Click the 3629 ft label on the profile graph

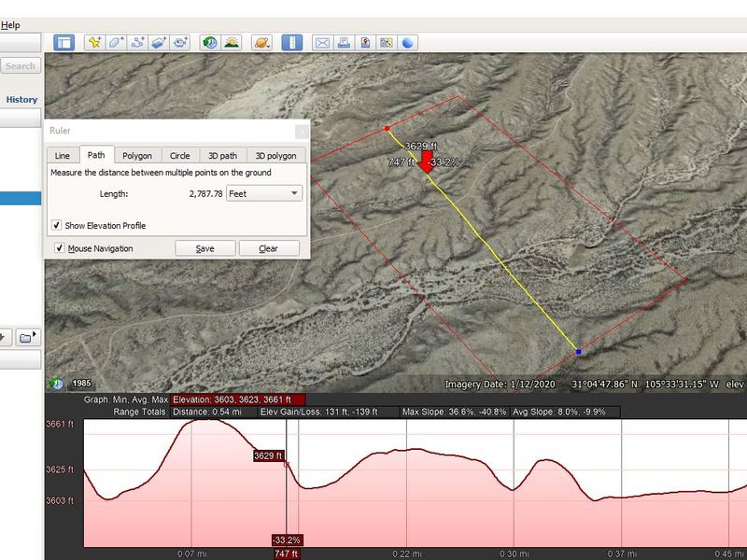pos(268,455)
